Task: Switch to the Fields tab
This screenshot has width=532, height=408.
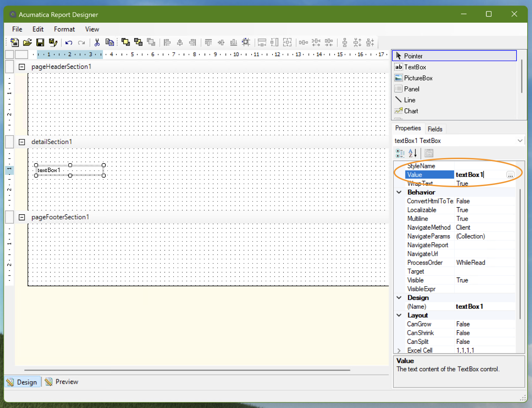Action: 435,129
